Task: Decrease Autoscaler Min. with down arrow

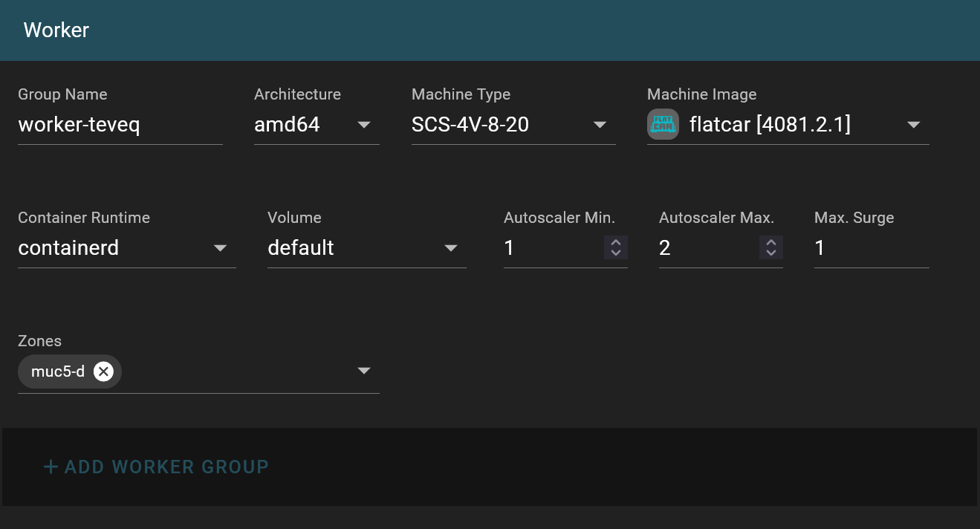Action: point(615,253)
